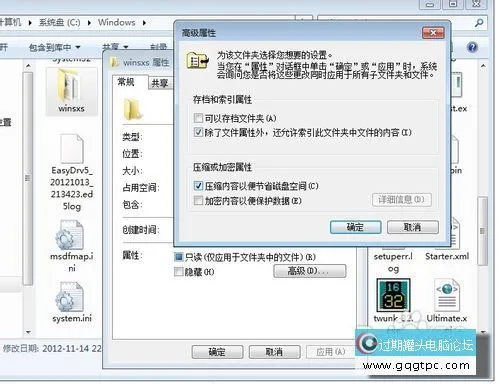
Task: Expand breadcrumb arrow after Windows
Action: 144,23
